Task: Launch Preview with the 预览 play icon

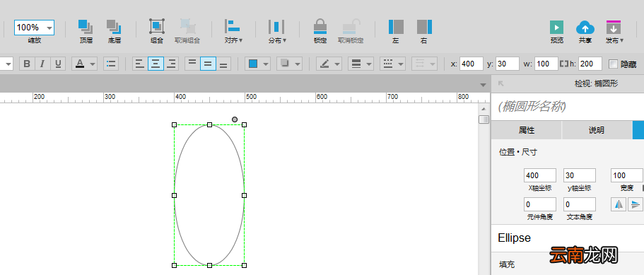Action: coord(557,27)
